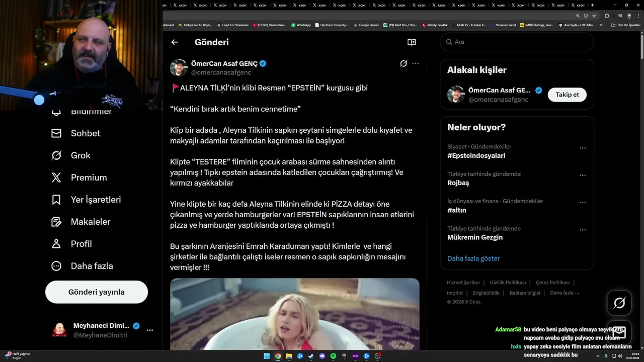This screenshot has width=644, height=362.
Task: Open Erişilebilirlik footer link
Action: pos(486,293)
